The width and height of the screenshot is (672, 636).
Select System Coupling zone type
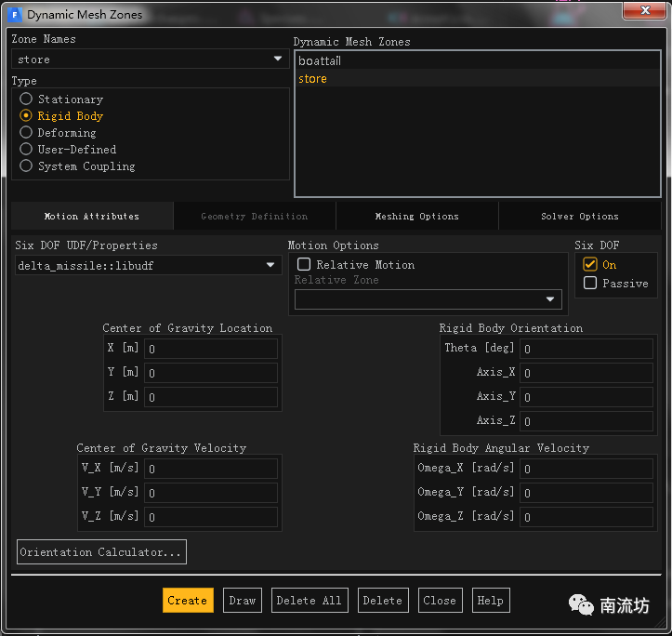[26, 166]
